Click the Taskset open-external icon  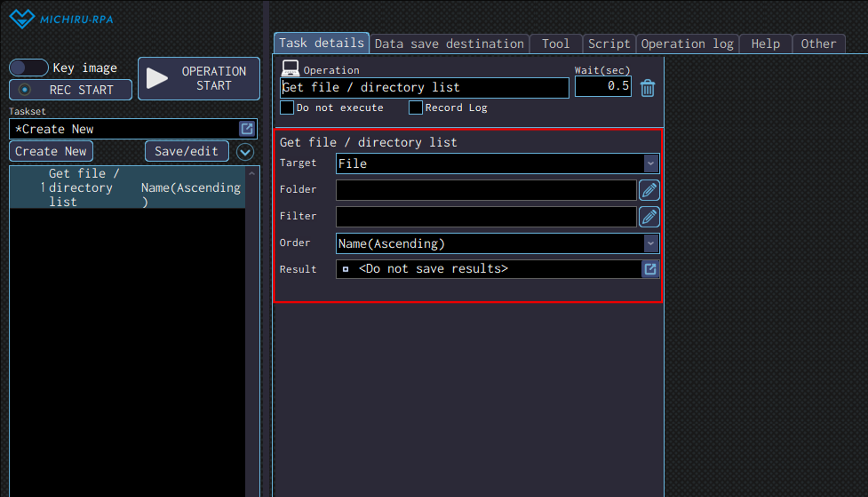(247, 129)
